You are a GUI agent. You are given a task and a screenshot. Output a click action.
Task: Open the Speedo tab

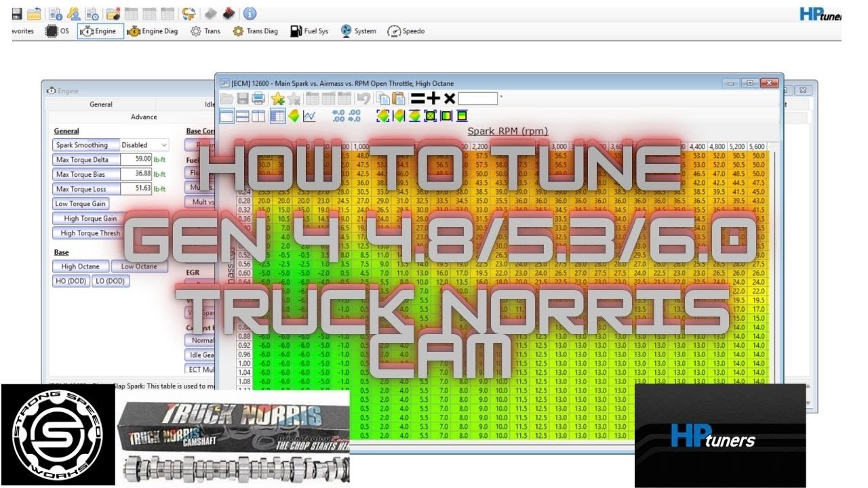pos(406,31)
